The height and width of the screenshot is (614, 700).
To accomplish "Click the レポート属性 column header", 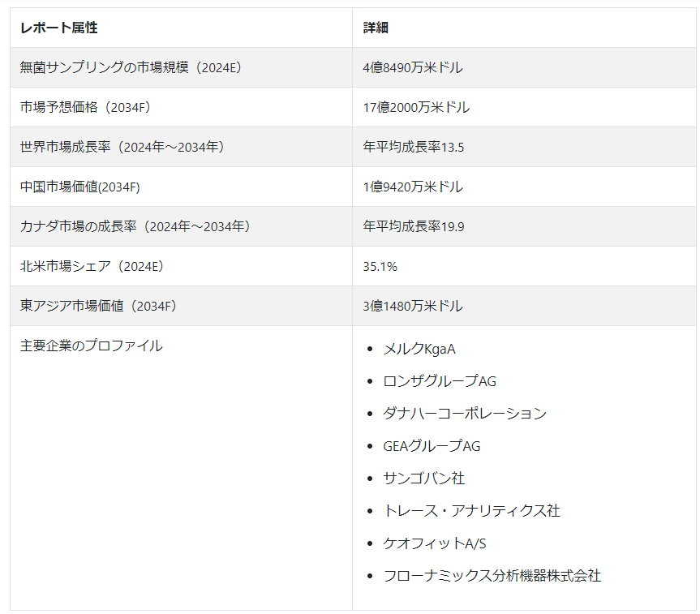I will tap(58, 28).
